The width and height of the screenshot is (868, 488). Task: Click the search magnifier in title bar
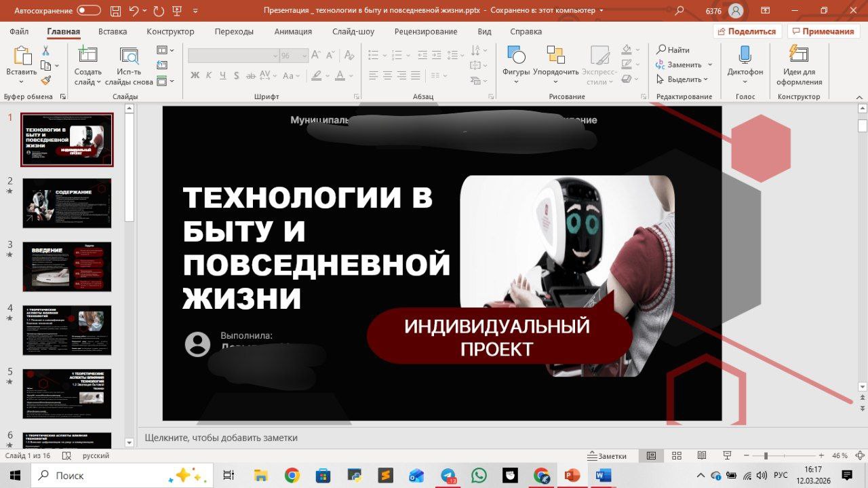click(679, 11)
